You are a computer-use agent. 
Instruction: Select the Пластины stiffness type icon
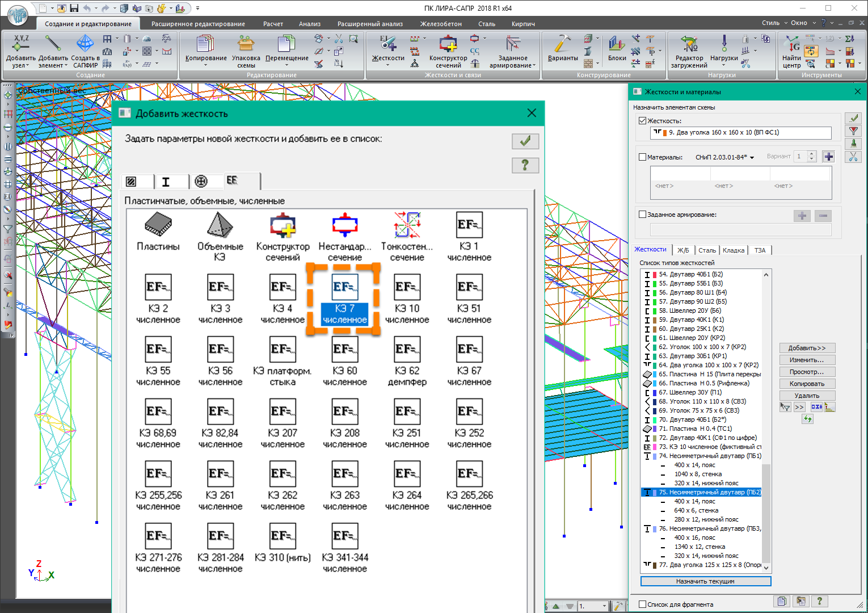(158, 225)
